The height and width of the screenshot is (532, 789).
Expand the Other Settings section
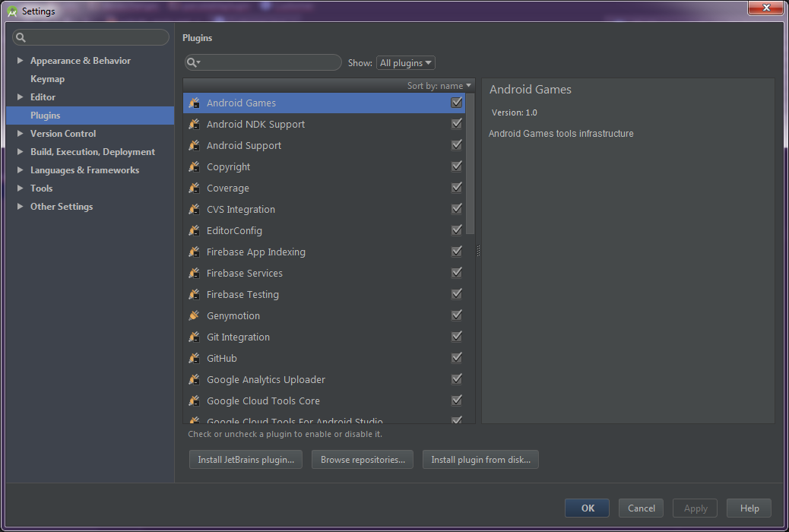[20, 207]
